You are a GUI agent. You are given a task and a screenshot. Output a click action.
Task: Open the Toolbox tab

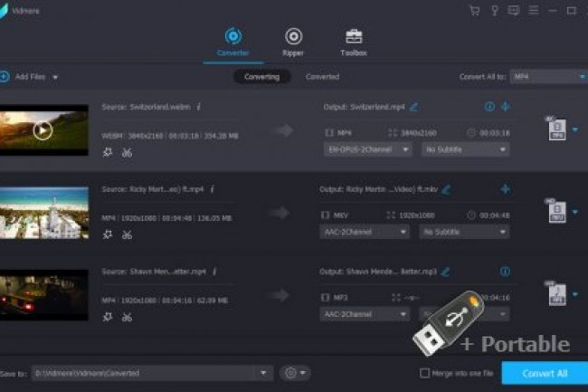(354, 42)
